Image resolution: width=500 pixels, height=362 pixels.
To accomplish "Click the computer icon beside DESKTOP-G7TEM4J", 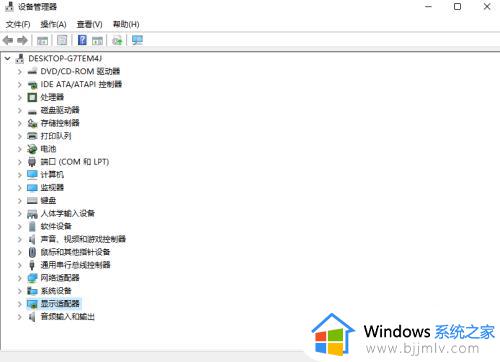I will coord(20,59).
